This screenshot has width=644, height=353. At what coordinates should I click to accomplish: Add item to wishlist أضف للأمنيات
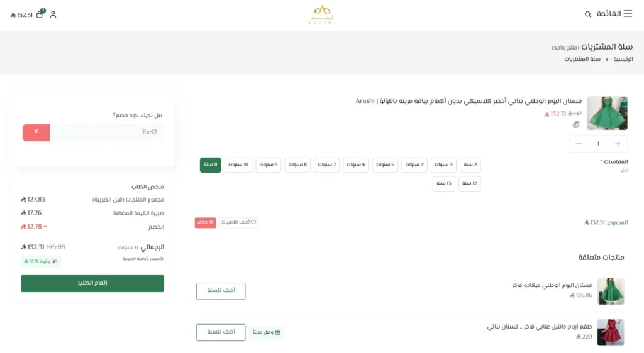(x=238, y=222)
